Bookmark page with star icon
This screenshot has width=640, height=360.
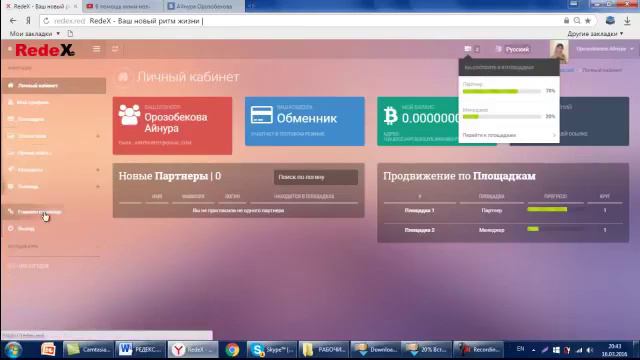click(588, 20)
